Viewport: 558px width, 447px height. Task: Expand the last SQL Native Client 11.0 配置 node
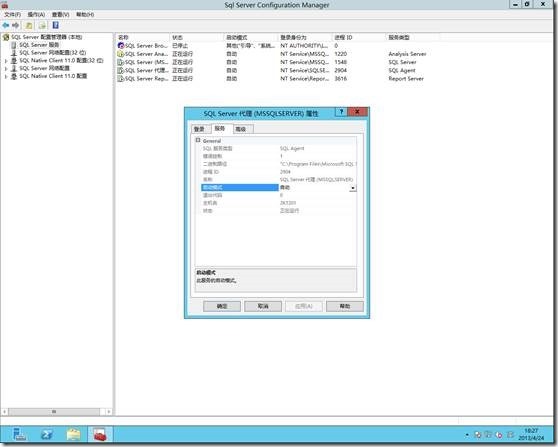coord(6,77)
